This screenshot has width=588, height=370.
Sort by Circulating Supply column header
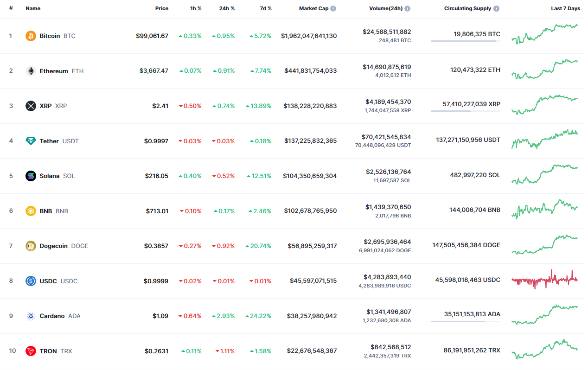click(x=468, y=8)
